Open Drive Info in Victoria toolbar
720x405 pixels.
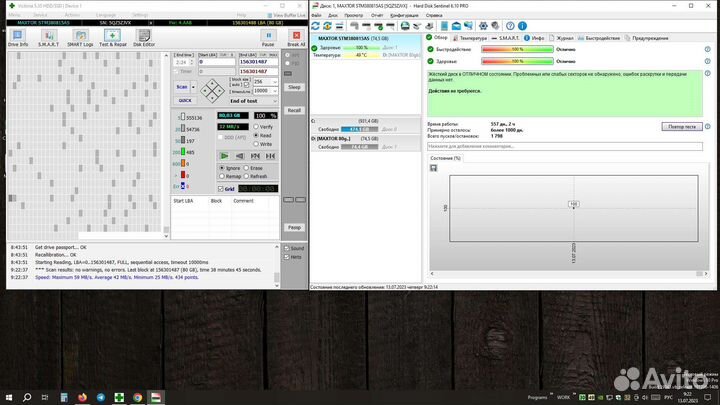tap(17, 38)
